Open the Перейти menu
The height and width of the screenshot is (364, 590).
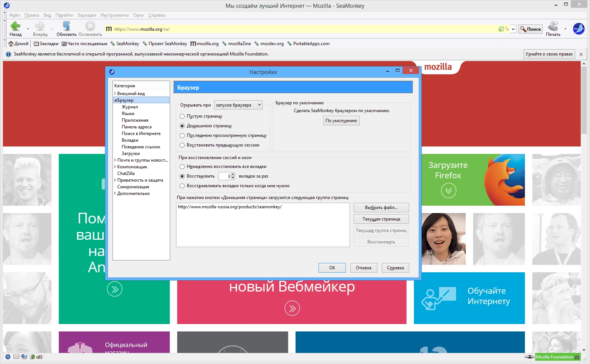pos(64,15)
